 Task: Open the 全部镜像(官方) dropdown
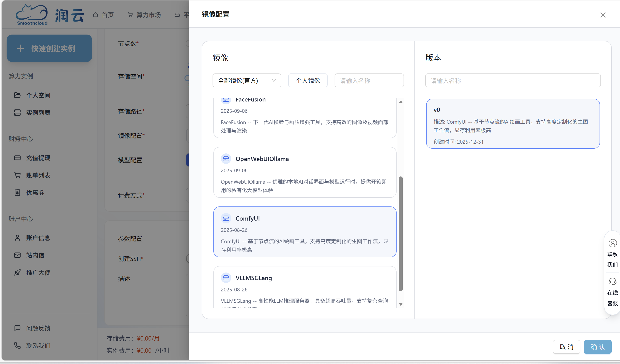[x=246, y=80]
